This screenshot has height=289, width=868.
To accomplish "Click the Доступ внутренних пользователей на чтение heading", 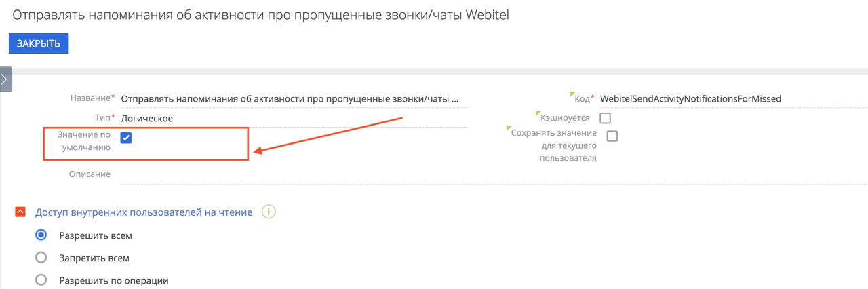I will click(x=144, y=212).
